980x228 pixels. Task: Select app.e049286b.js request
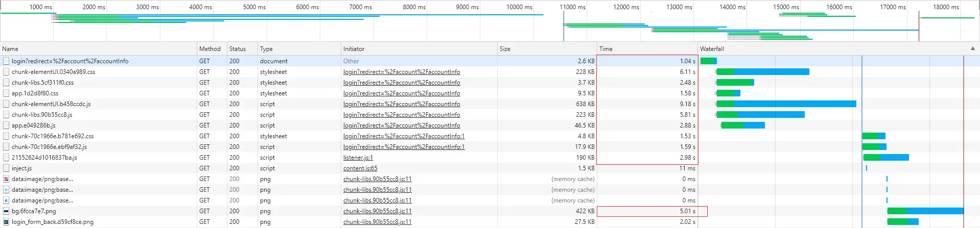coord(490,125)
